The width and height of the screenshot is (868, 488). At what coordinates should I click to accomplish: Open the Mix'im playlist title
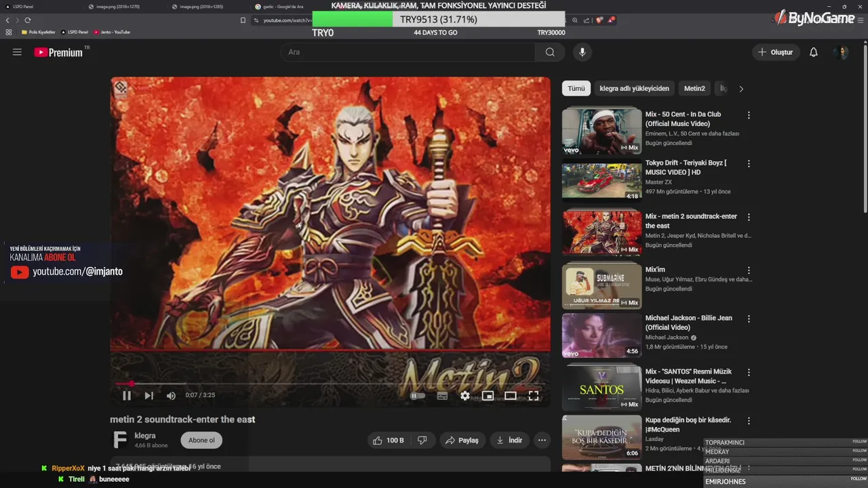click(x=655, y=270)
